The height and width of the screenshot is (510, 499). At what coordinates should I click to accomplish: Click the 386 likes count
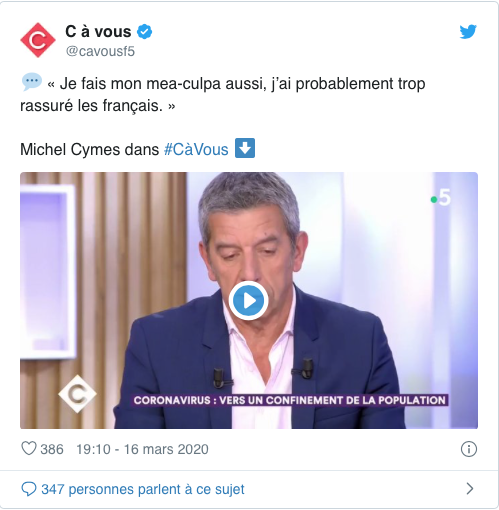tap(52, 449)
